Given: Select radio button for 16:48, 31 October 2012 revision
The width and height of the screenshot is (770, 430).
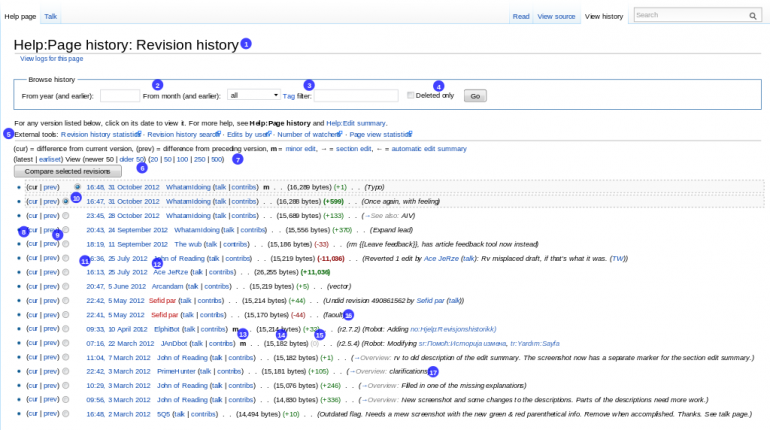Looking at the screenshot, I should tap(77, 187).
